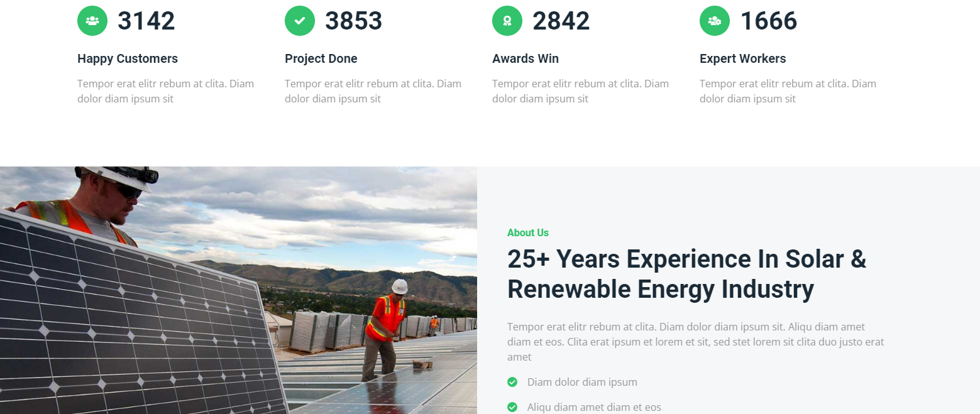Image resolution: width=980 pixels, height=414 pixels.
Task: Click the 1666 counter number
Action: (x=768, y=21)
